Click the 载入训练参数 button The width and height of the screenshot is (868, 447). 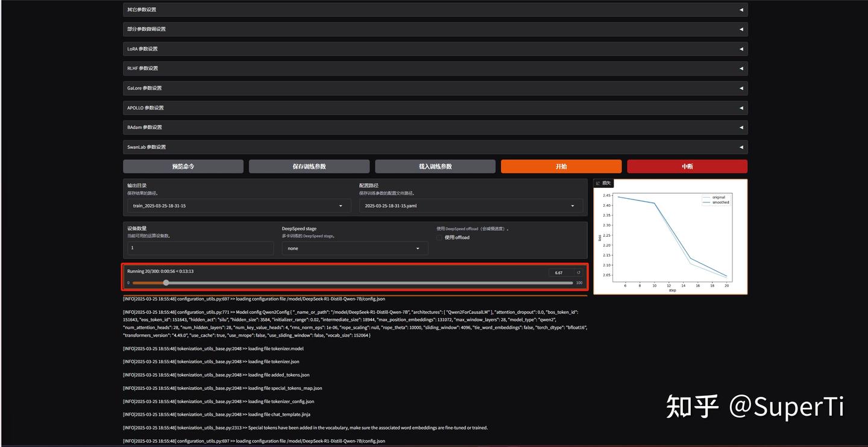coord(435,166)
